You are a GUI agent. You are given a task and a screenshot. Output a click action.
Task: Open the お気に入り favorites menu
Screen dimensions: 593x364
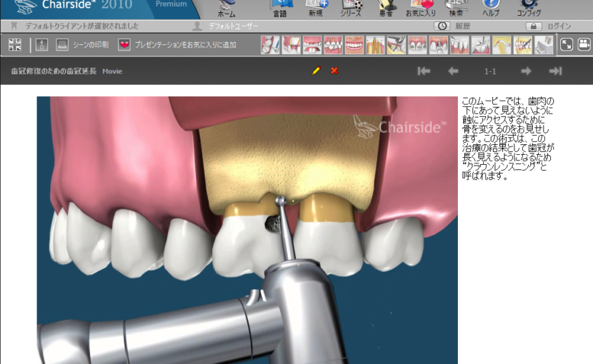click(421, 9)
